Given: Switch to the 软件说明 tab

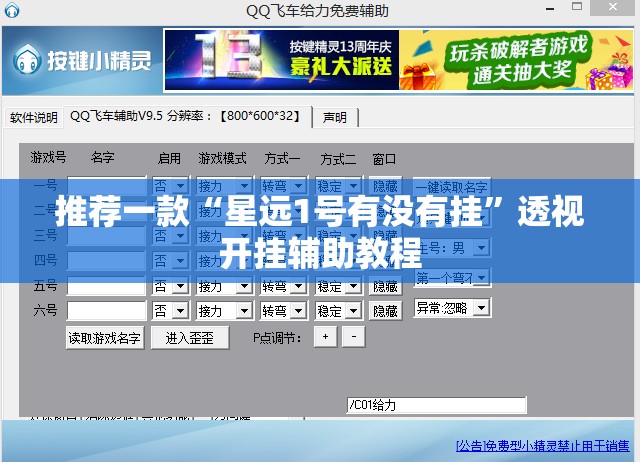Looking at the screenshot, I should point(33,118).
